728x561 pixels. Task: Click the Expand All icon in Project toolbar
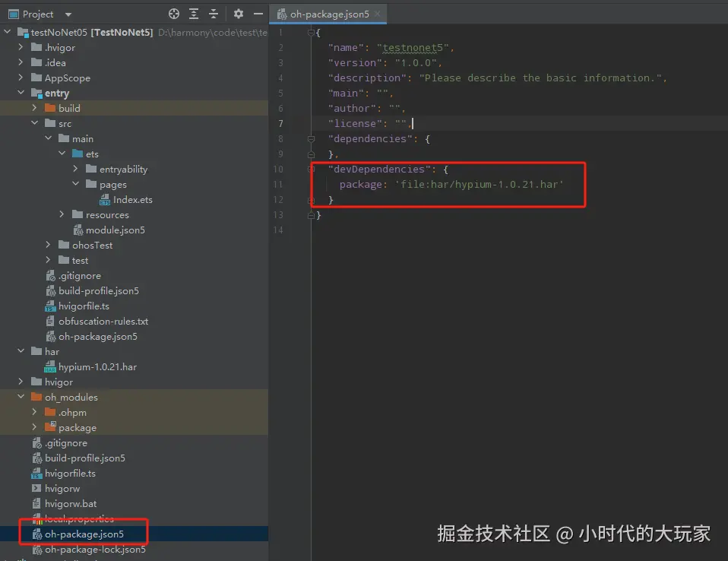(191, 14)
